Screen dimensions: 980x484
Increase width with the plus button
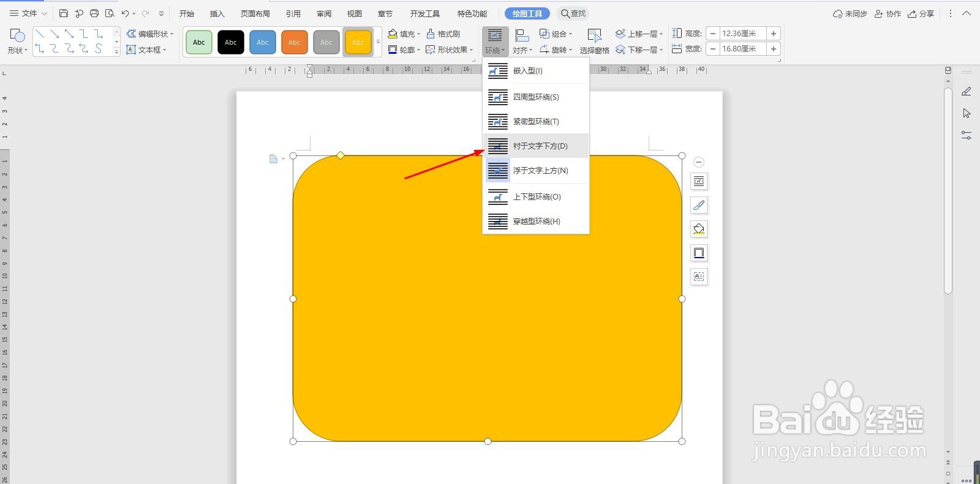[774, 49]
